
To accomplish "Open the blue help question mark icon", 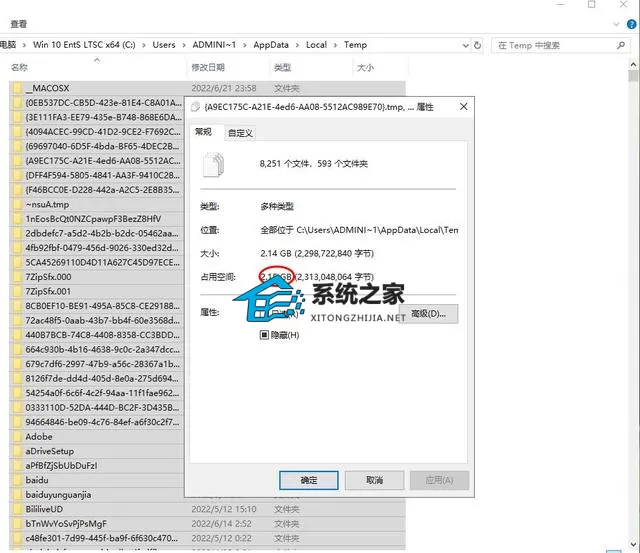I will coord(631,24).
